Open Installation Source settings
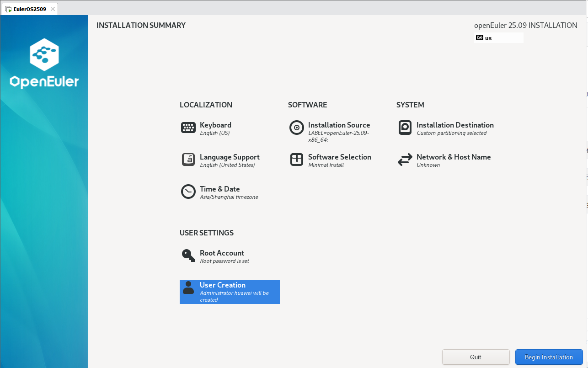 tap(339, 125)
